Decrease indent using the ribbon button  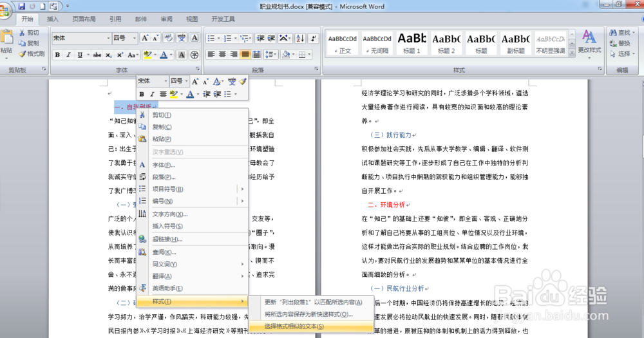point(260,38)
